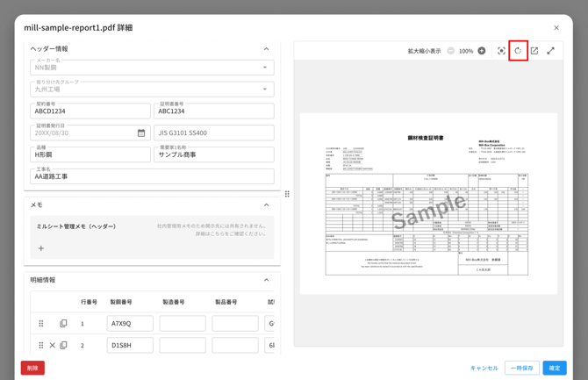
Task: Click the 100% zoom value
Action: coord(466,51)
